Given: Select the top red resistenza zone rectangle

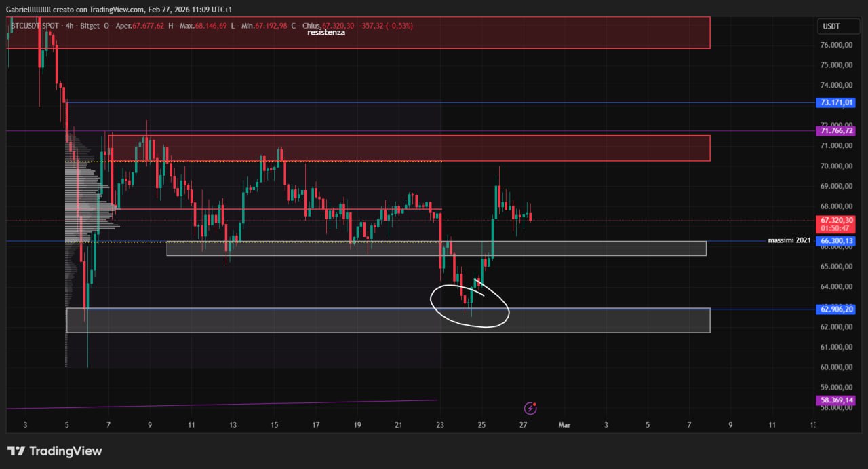Looking at the screenshot, I should (358, 33).
